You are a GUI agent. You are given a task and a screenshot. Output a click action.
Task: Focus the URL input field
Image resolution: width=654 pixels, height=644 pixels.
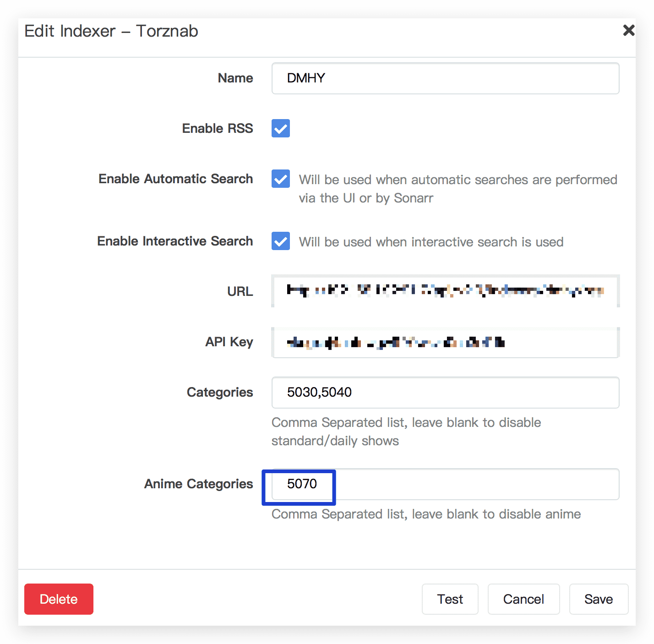click(x=445, y=291)
